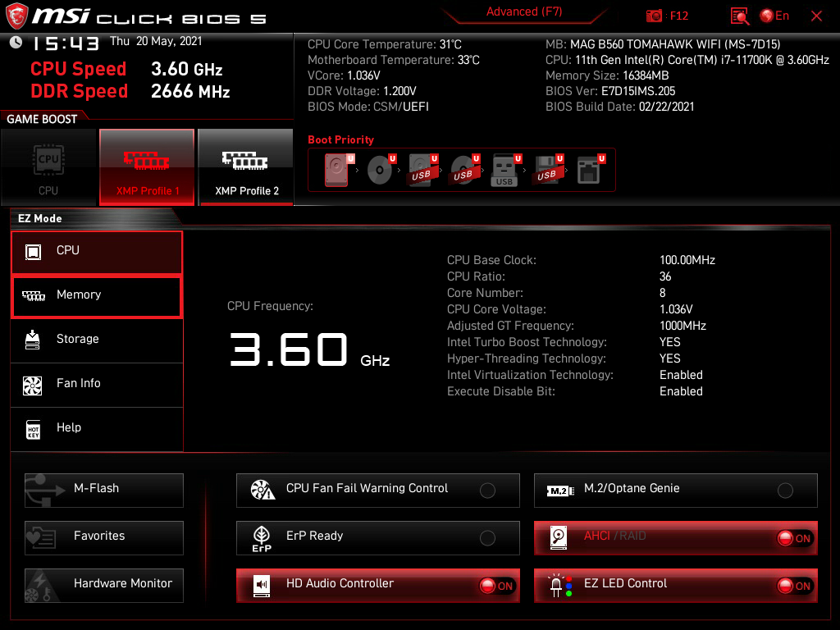The height and width of the screenshot is (630, 840).
Task: Click the GAME BOOST label
Action: (x=42, y=119)
